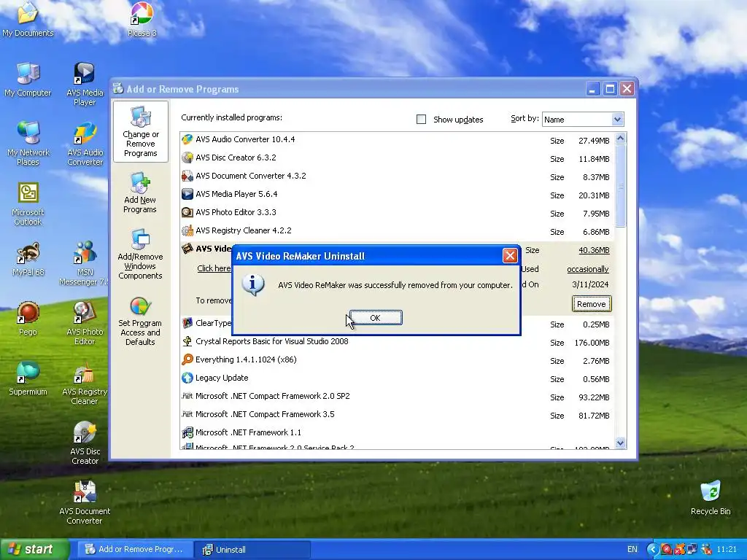
Task: Open AVS Registry Cleaner desktop shortcut
Action: pyautogui.click(x=85, y=384)
